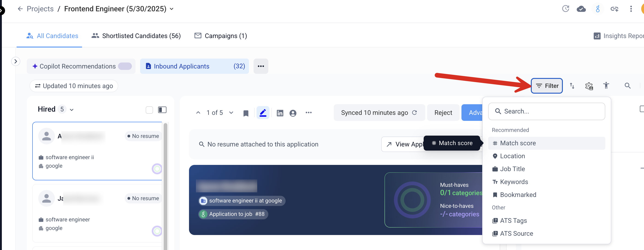Expand the Frontend Engineer project dropdown
The width and height of the screenshot is (644, 250).
[171, 9]
